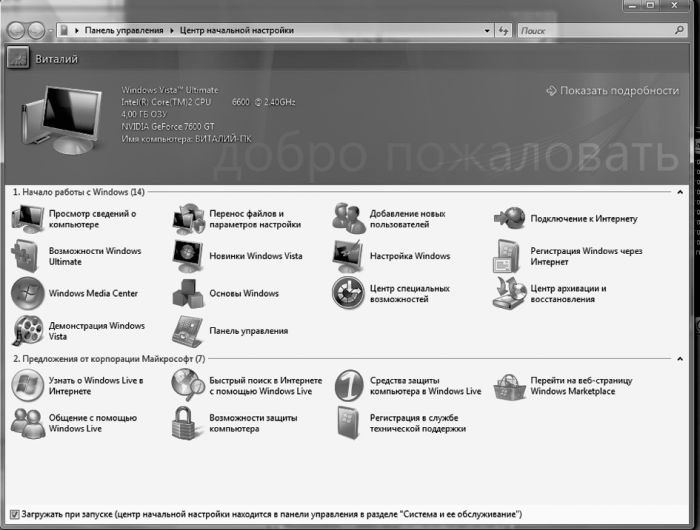Image resolution: width=700 pixels, height=530 pixels.
Task: Select the Демонстрация Windows Vista icon
Action: 28,331
